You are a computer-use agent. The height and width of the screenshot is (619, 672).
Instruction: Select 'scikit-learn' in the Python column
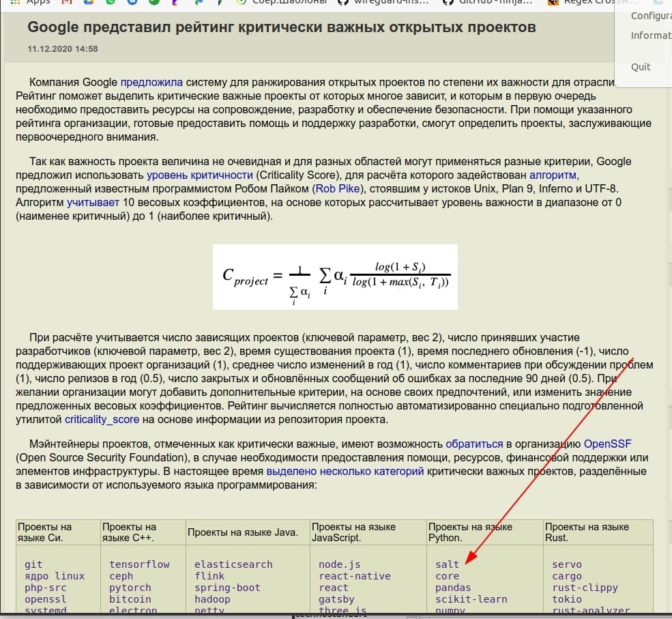coord(471,599)
